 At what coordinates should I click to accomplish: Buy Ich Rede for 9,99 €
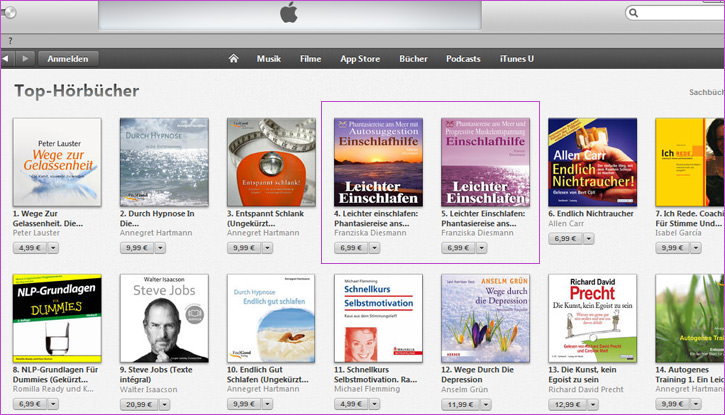tap(673, 248)
